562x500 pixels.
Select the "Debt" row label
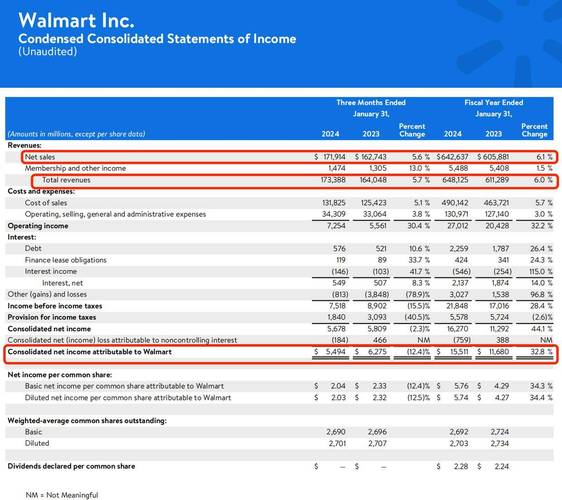tap(33, 248)
